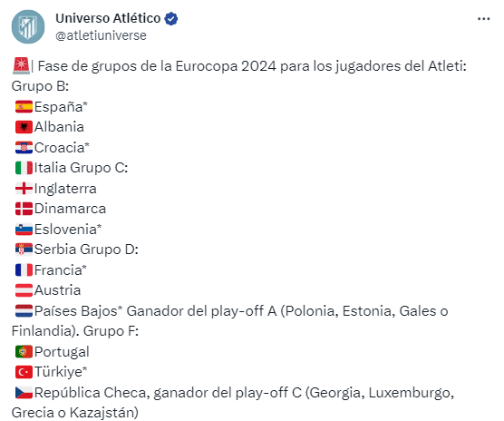Click the Albania flag emoji
Viewport: 504px width, 421px height.
24,127
